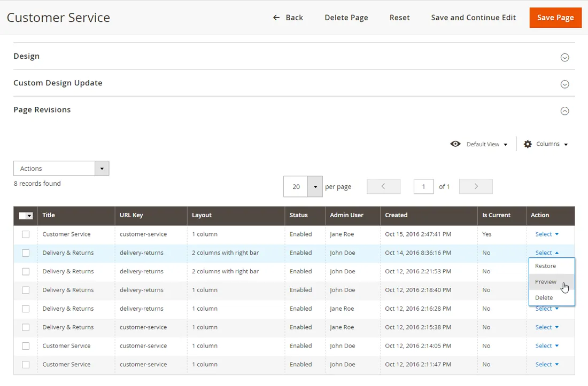Image resolution: width=588 pixels, height=386 pixels.
Task: Click Save and Continue Edit
Action: point(473,18)
